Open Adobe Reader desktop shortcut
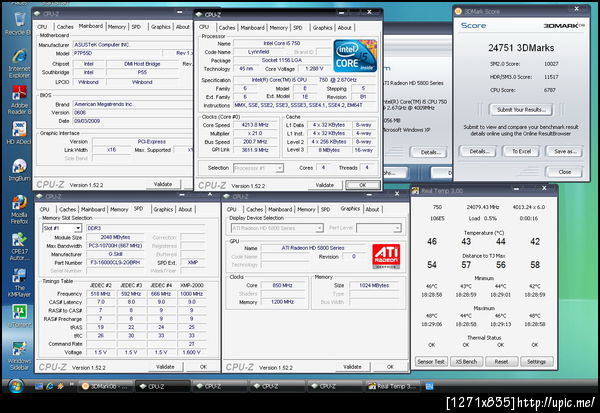600x413 pixels. pyautogui.click(x=19, y=100)
